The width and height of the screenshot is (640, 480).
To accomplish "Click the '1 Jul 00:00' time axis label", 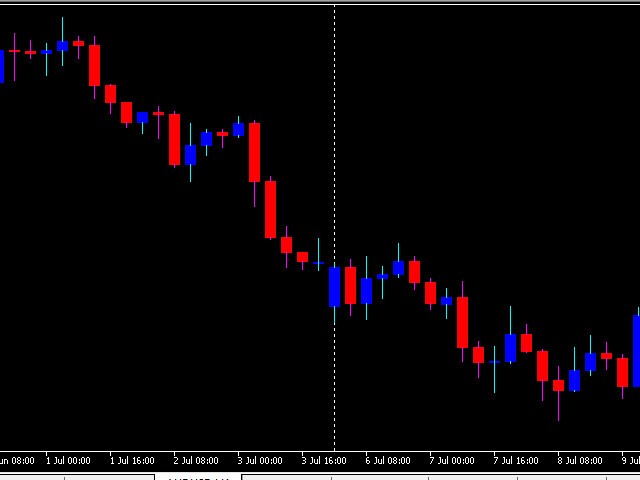I will [68, 461].
